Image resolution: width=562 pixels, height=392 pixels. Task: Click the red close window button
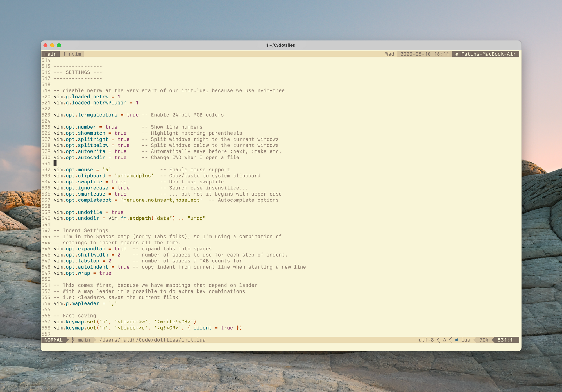coord(46,45)
